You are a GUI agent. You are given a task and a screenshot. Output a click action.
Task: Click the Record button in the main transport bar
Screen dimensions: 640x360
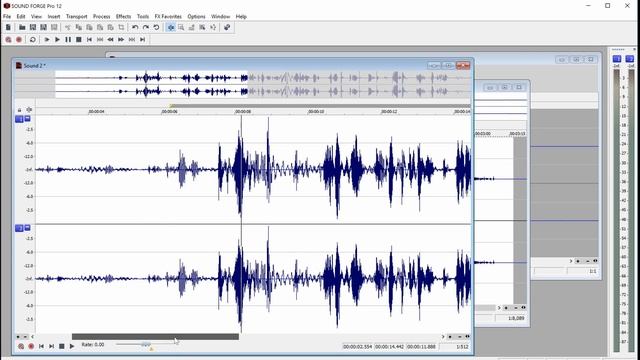[19, 40]
